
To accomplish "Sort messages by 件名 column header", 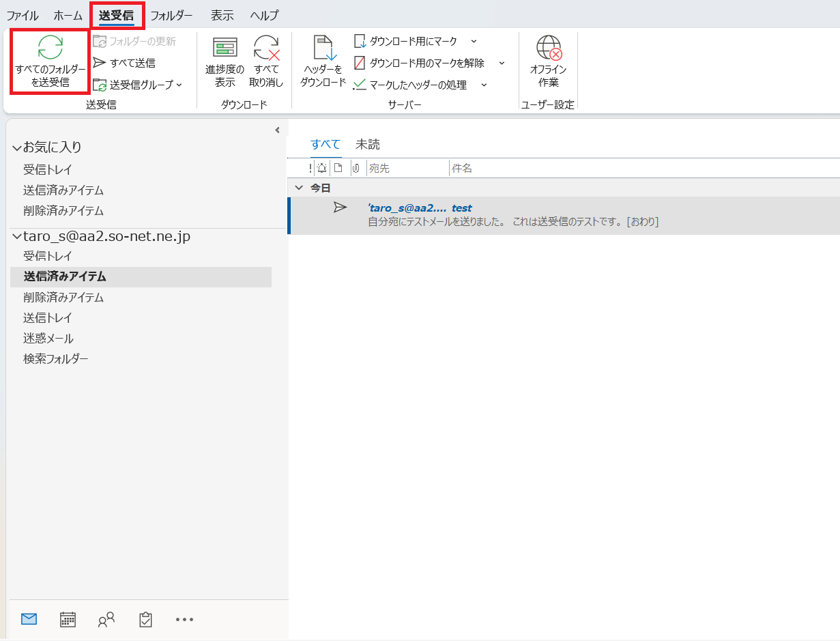I will (x=462, y=168).
